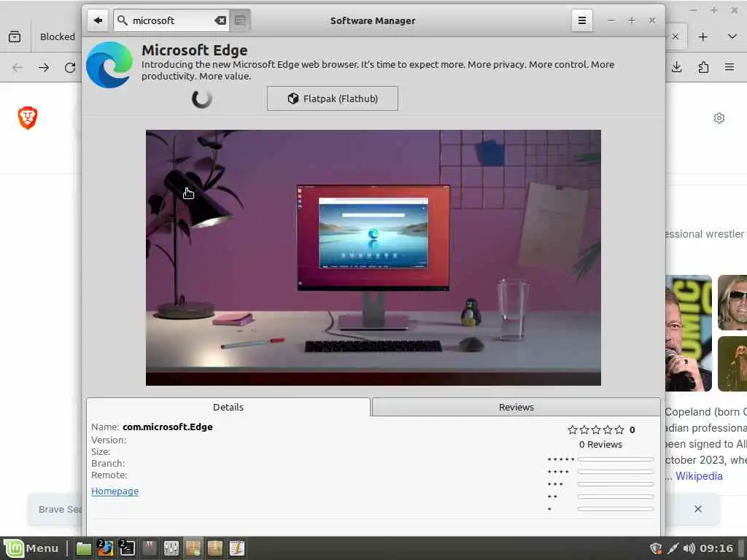Click the loading spinner next to Flatpak button

[x=202, y=98]
